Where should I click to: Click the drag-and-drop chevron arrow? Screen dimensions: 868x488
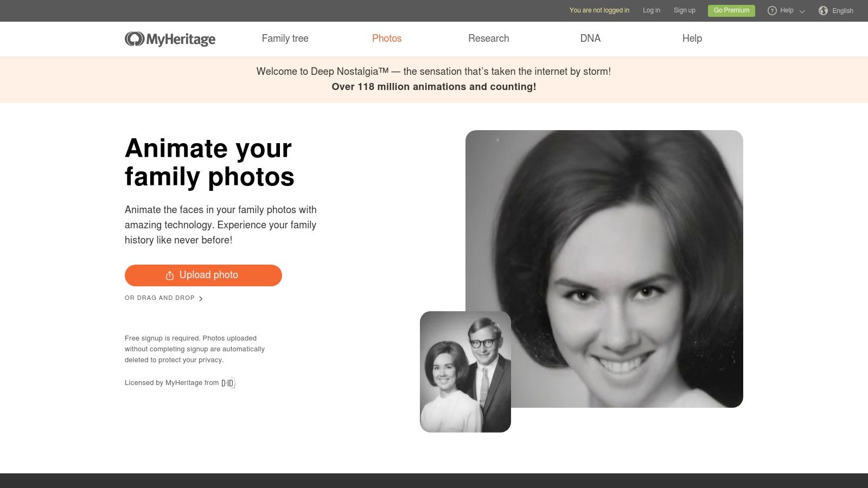point(202,298)
